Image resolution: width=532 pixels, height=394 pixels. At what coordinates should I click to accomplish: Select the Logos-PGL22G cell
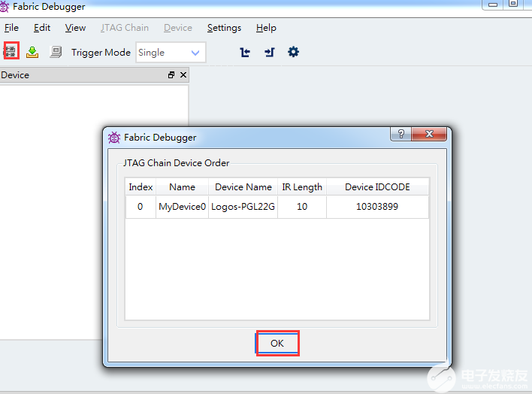pyautogui.click(x=243, y=207)
